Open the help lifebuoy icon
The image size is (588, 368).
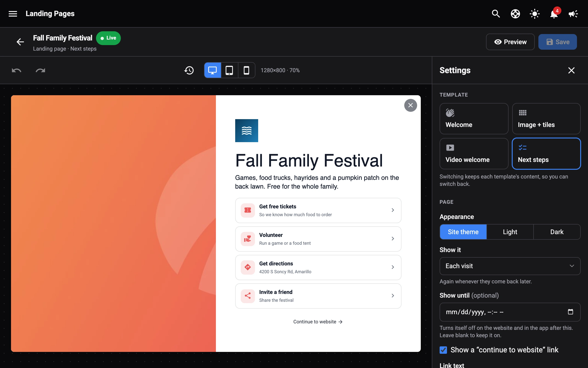click(515, 14)
